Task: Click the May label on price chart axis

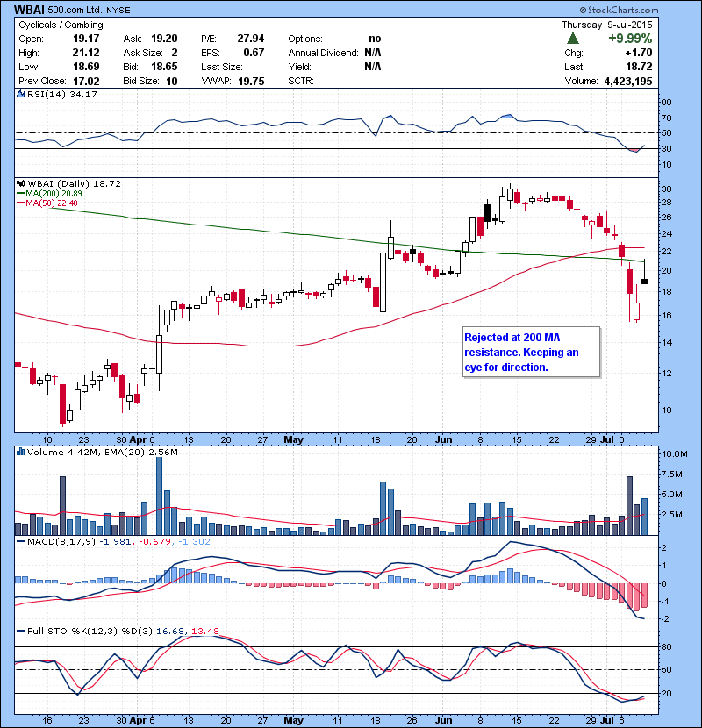Action: pos(294,439)
